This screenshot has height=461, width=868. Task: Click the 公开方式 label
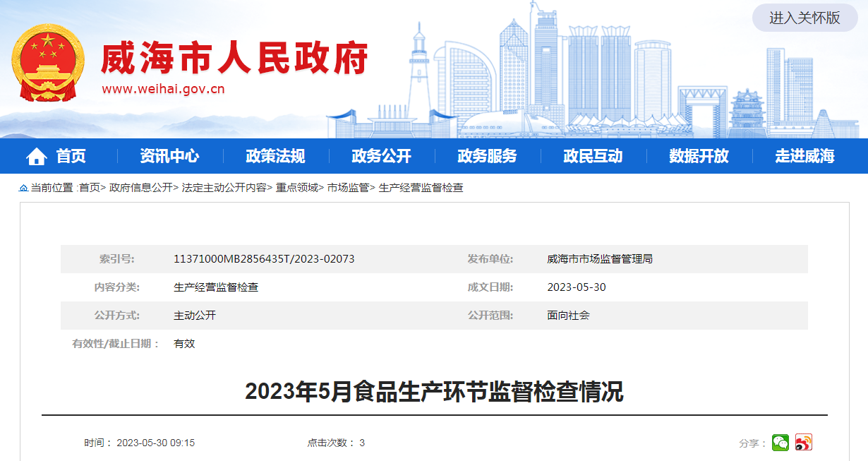tap(116, 316)
